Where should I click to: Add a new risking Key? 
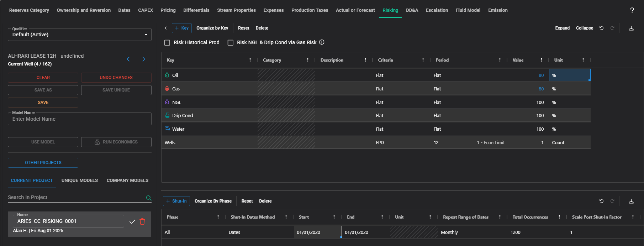point(182,28)
